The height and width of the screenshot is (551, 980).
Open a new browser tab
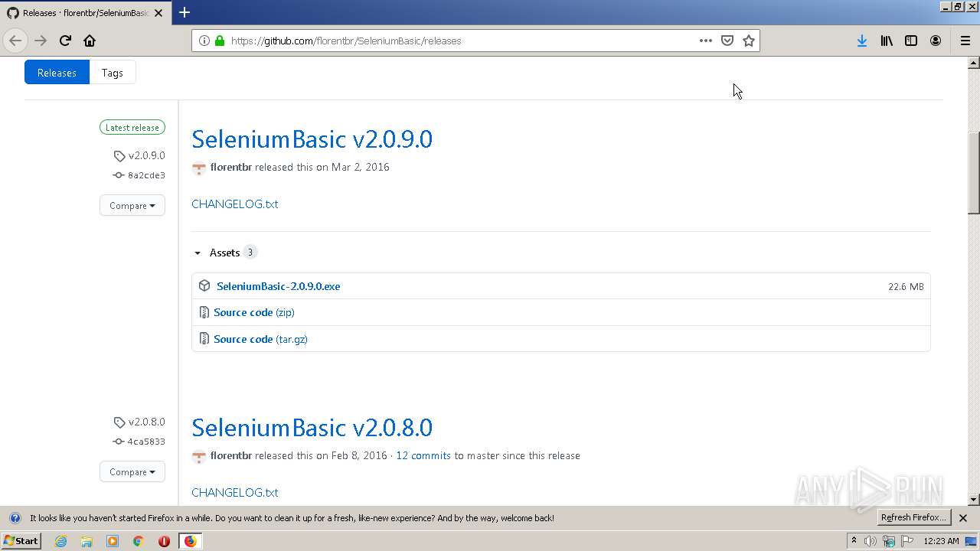click(x=185, y=12)
